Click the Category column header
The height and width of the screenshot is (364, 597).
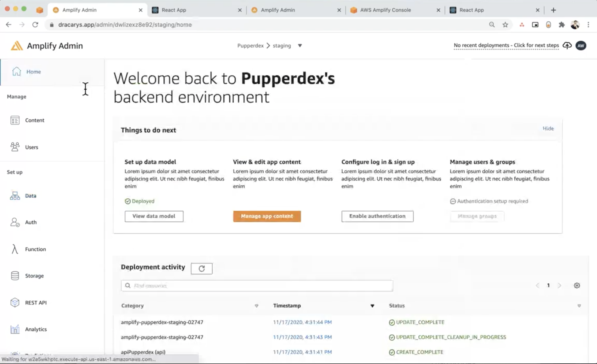[x=132, y=306]
